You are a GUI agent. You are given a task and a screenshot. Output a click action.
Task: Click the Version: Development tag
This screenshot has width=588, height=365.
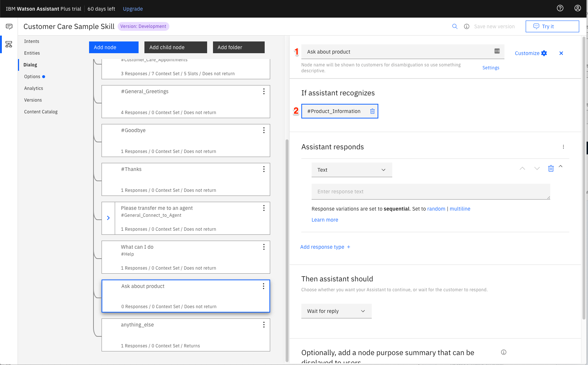(x=143, y=26)
